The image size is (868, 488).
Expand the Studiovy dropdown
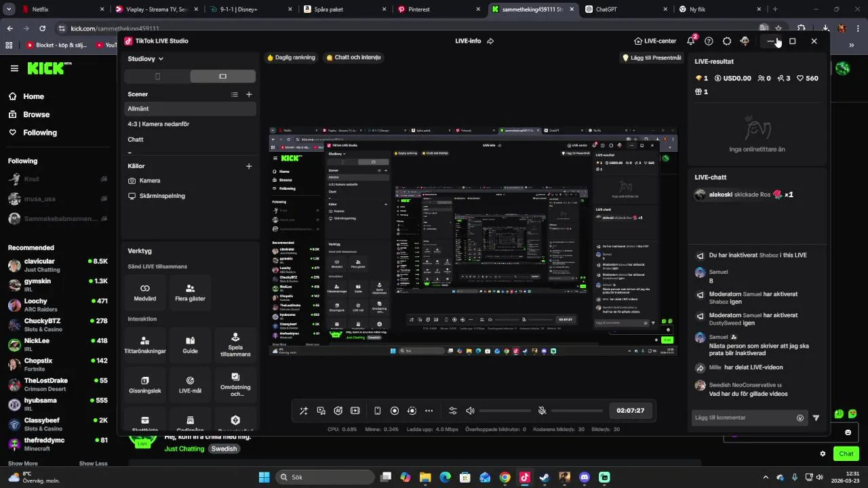pos(145,59)
